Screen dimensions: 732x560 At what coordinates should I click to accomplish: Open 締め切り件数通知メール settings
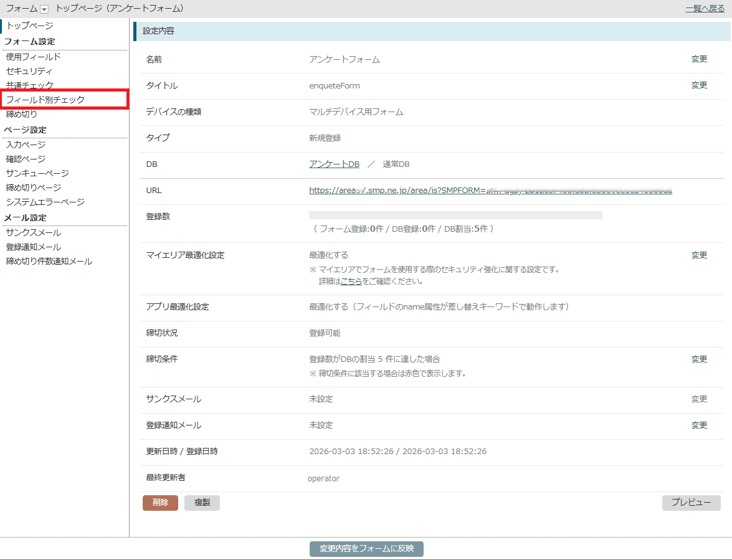tap(49, 261)
